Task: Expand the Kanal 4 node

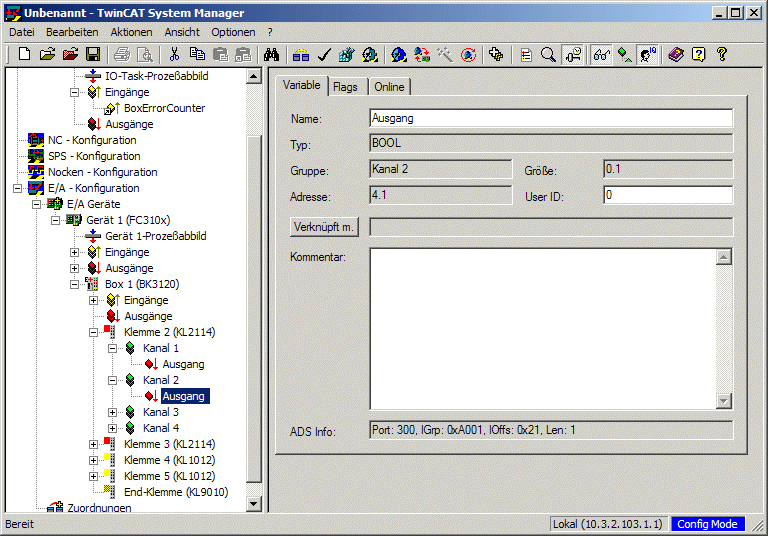Action: pyautogui.click(x=113, y=428)
